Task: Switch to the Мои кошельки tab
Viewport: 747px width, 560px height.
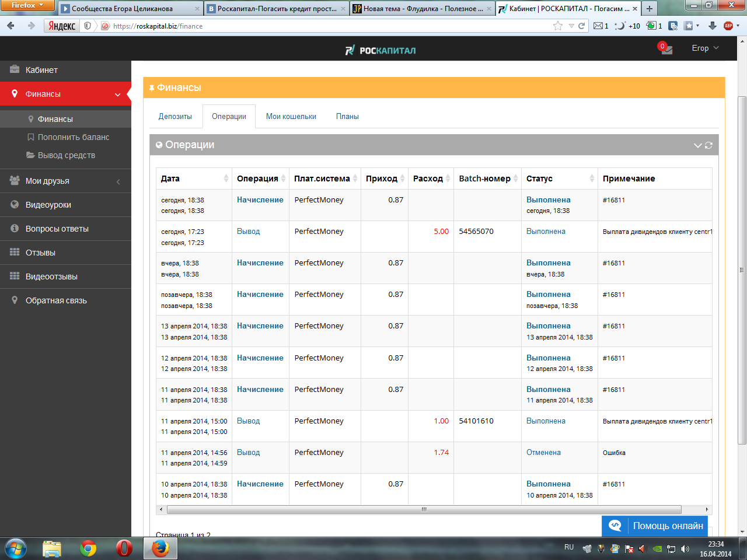Action: (291, 117)
